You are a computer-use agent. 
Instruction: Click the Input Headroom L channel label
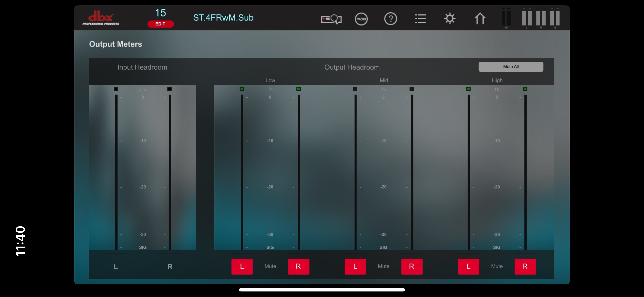(116, 267)
